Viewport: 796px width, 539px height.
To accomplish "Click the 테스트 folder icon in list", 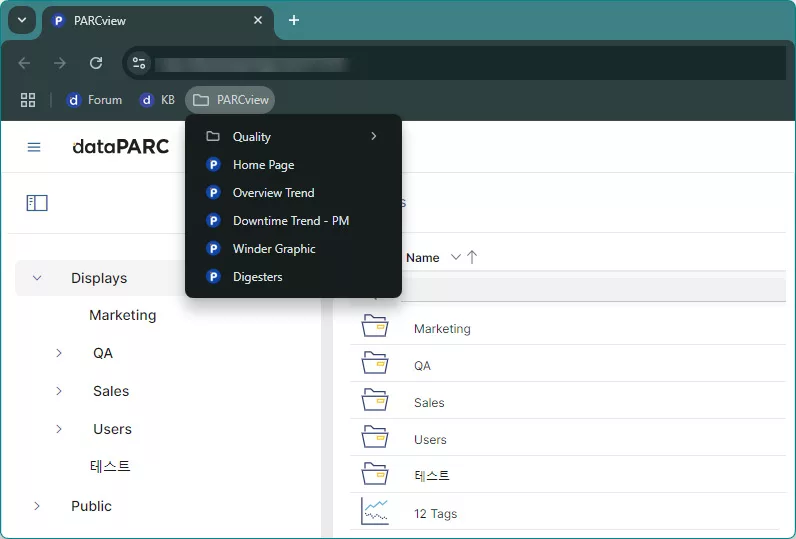I will click(x=375, y=474).
